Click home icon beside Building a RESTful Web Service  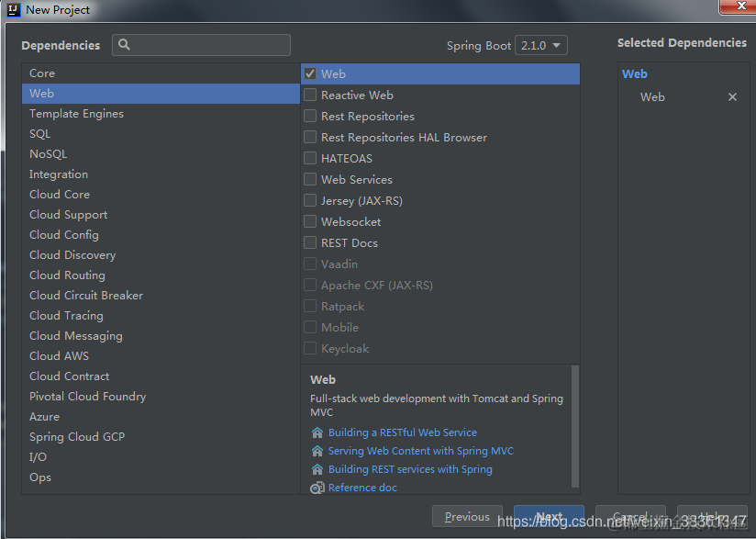click(x=317, y=432)
